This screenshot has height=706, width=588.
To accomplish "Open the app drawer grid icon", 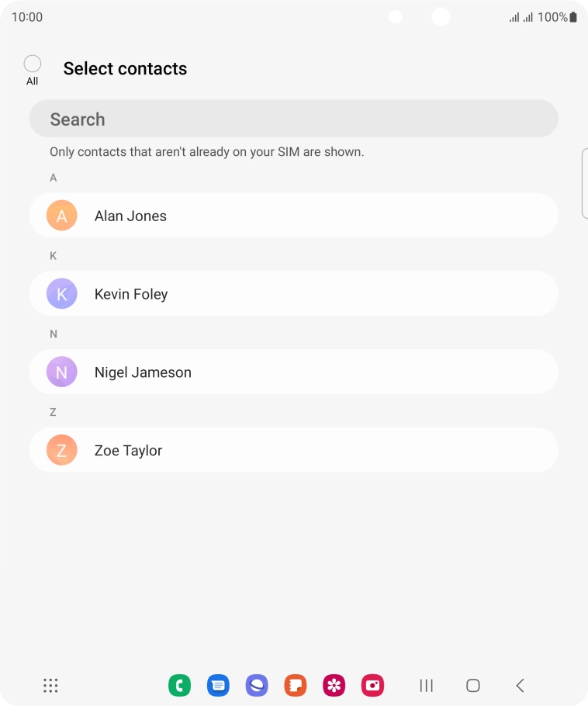I will [50, 685].
